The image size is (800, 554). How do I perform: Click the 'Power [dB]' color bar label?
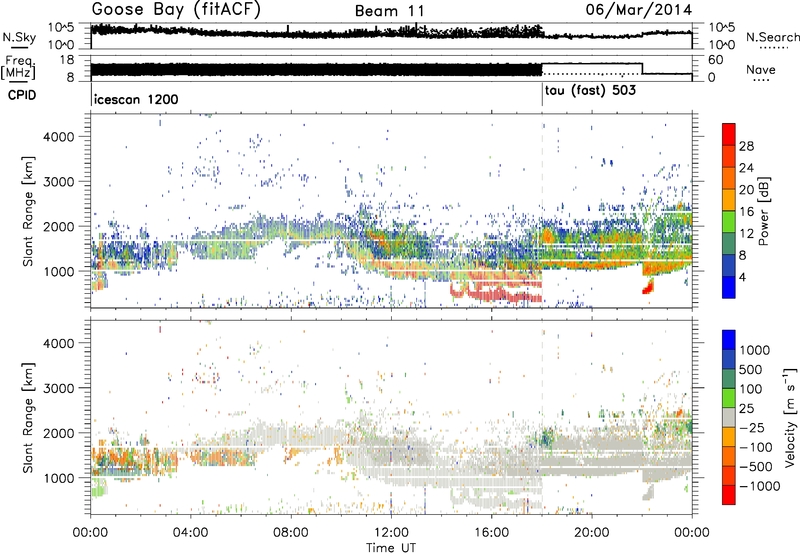pyautogui.click(x=763, y=211)
